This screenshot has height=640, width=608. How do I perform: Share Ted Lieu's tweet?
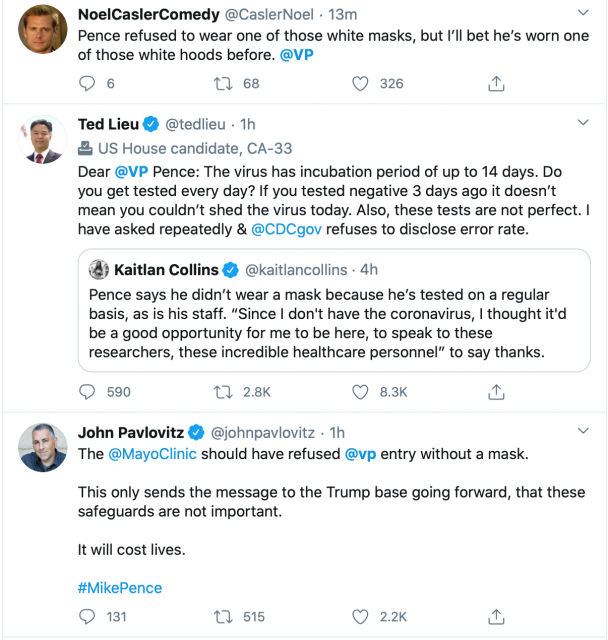[x=496, y=392]
